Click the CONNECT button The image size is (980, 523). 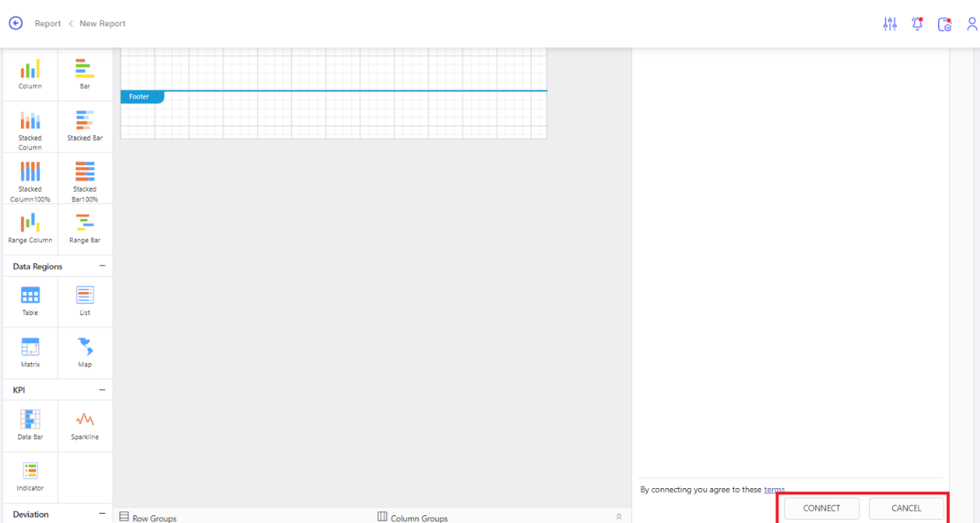(822, 508)
